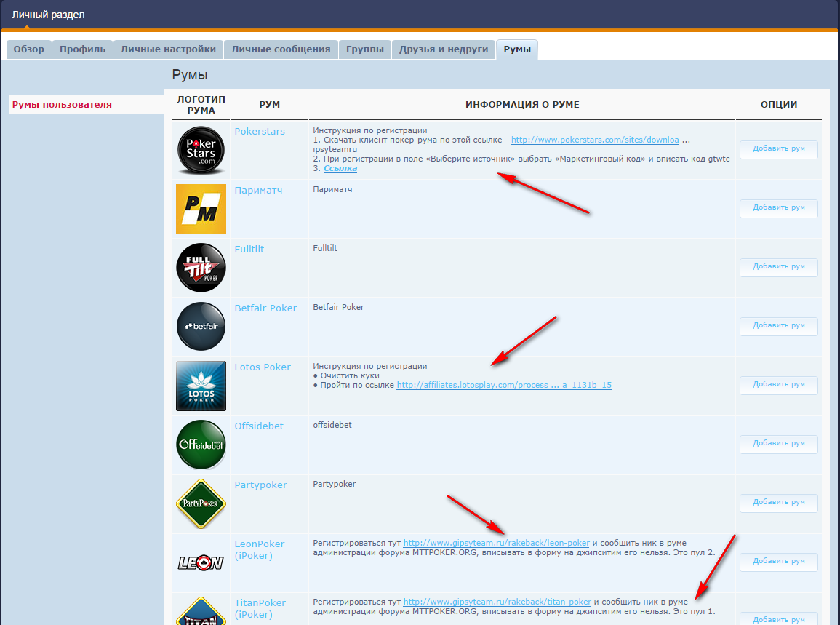Open the LeonPoker (iPoker) room link
This screenshot has height=625, width=840.
(x=260, y=549)
